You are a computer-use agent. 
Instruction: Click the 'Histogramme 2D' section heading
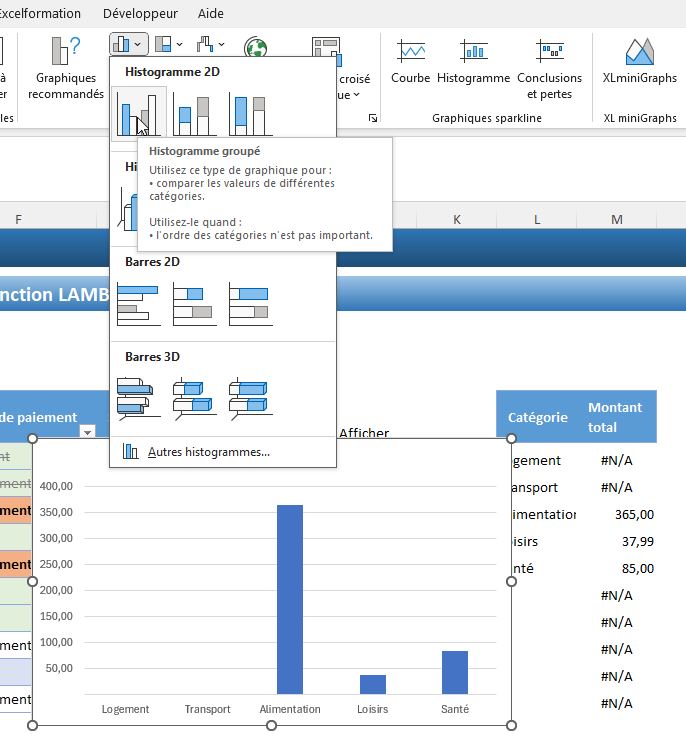(x=172, y=72)
